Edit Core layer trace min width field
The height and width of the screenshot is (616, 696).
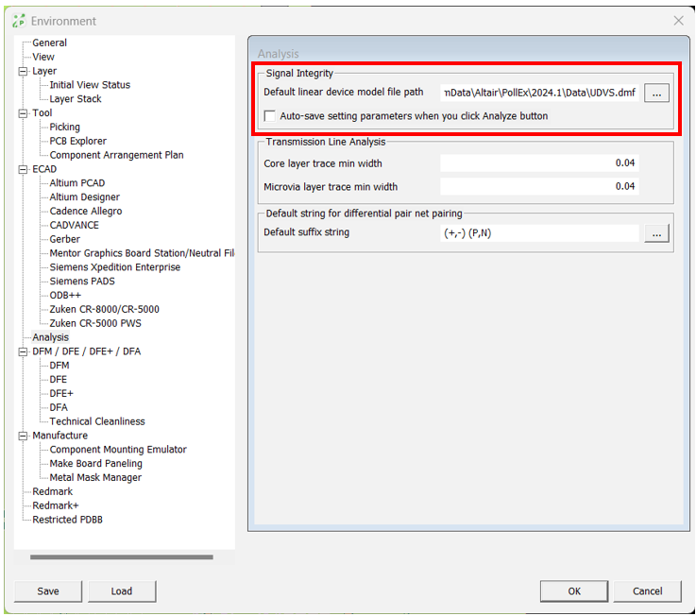point(539,163)
